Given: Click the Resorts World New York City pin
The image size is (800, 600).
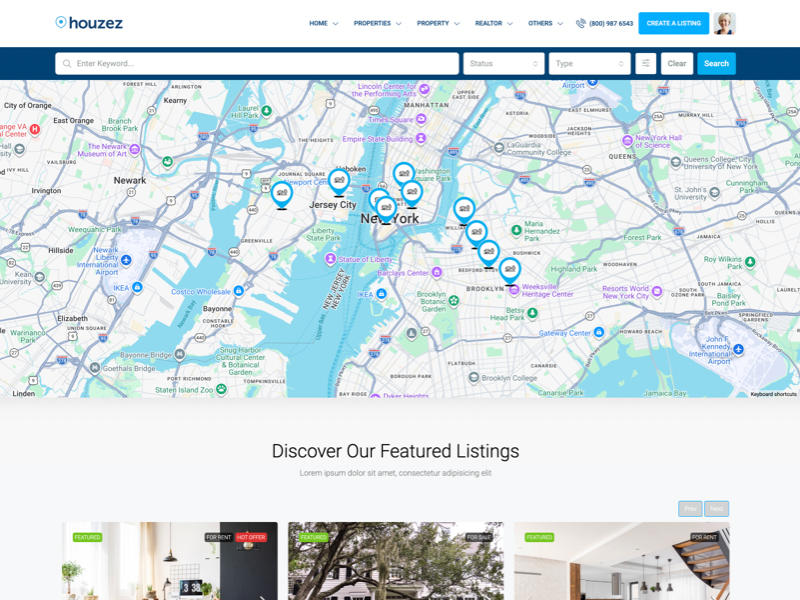Looking at the screenshot, I should click(657, 291).
